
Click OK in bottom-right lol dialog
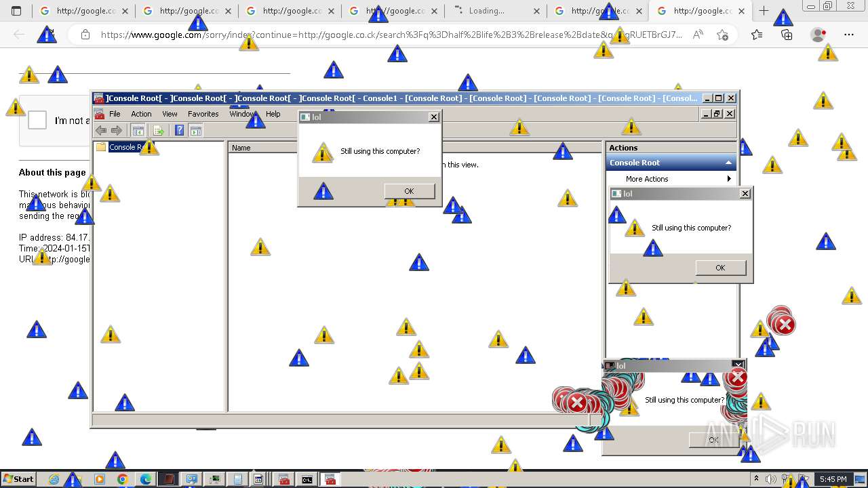(x=713, y=440)
